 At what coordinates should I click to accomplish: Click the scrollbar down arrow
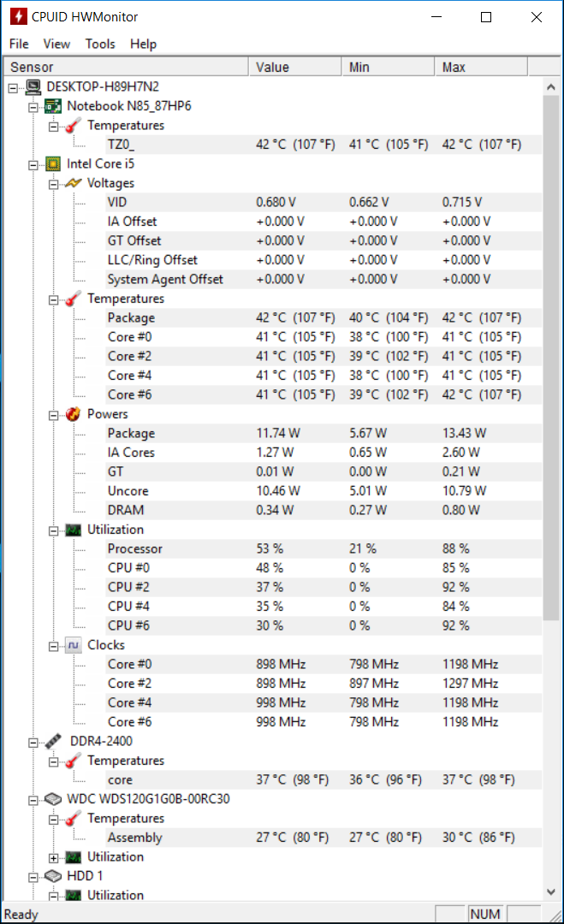click(x=551, y=891)
